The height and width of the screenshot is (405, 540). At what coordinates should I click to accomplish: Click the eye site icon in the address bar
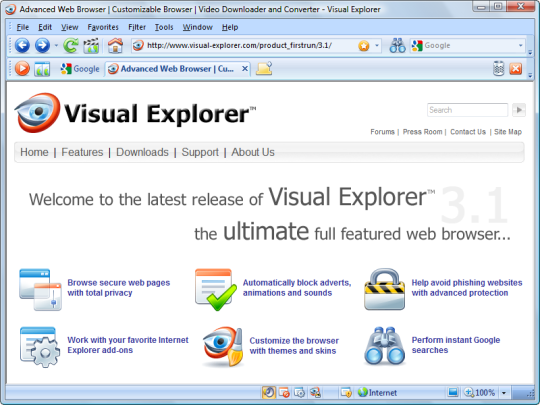(x=138, y=45)
